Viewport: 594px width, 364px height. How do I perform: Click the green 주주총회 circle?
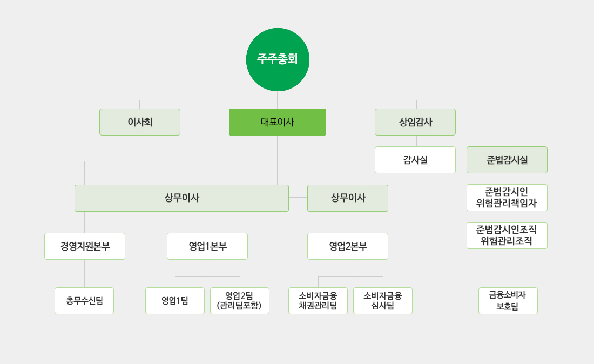(x=278, y=59)
